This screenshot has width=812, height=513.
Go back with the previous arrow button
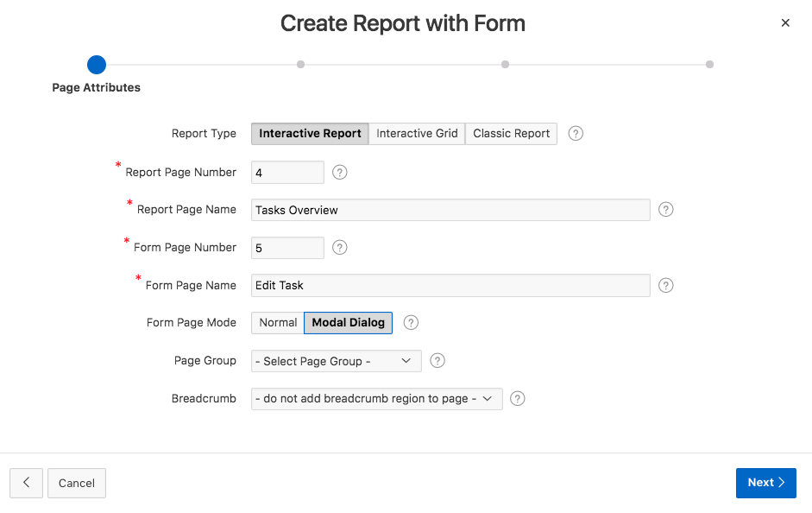point(27,484)
